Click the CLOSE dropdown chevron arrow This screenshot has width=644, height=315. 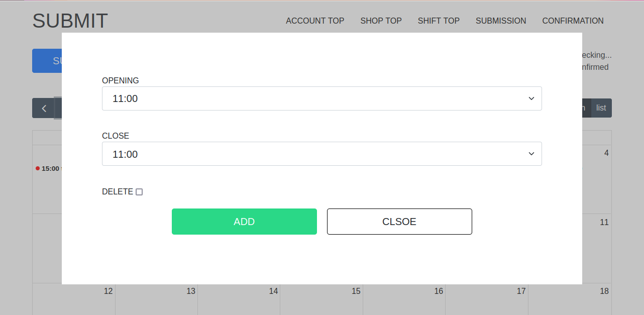point(531,154)
